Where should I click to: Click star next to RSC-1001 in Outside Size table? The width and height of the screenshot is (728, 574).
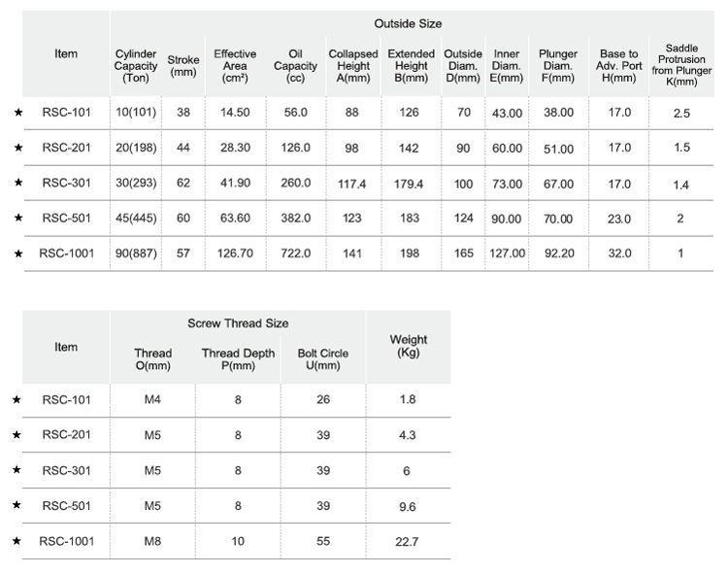pos(18,253)
